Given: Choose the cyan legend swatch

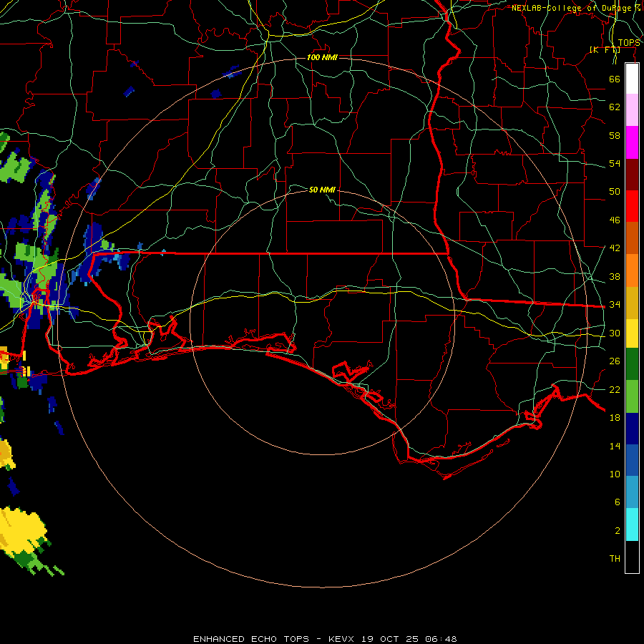Looking at the screenshot, I should (x=632, y=525).
